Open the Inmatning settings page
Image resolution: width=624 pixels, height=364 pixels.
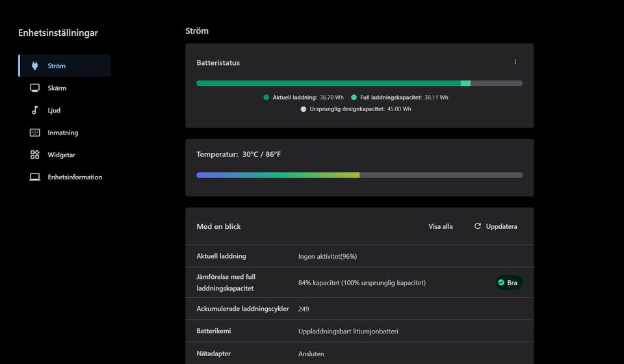click(62, 133)
